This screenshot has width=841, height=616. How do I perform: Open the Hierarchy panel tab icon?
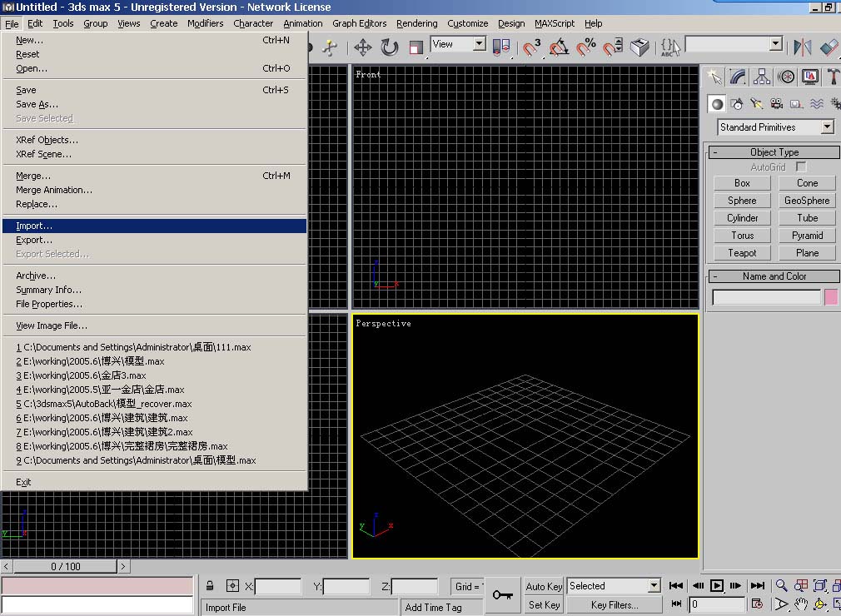point(762,77)
